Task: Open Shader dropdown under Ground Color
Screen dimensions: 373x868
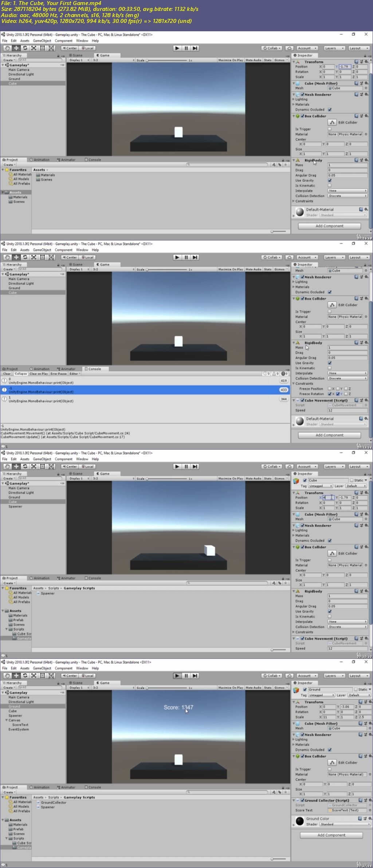Action: tap(345, 824)
